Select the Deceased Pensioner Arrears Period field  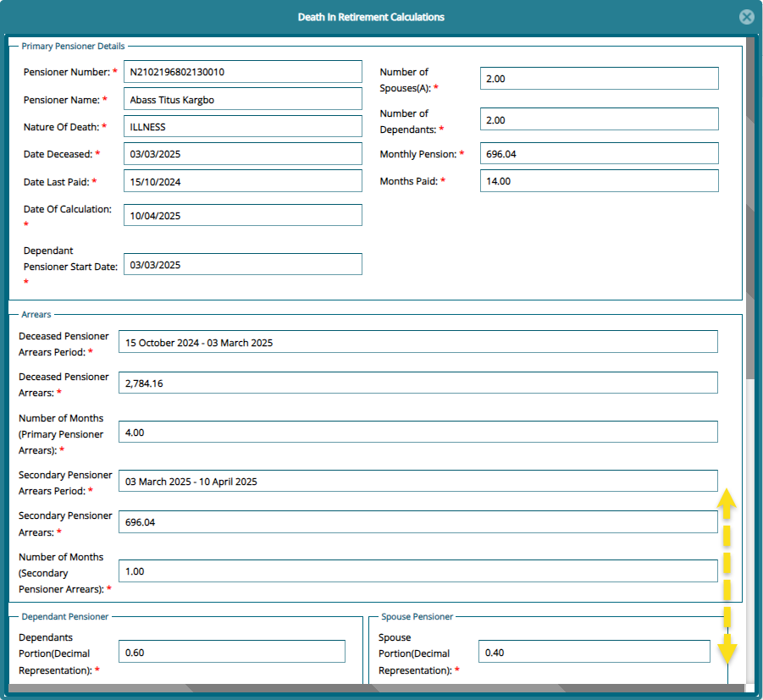coord(417,341)
